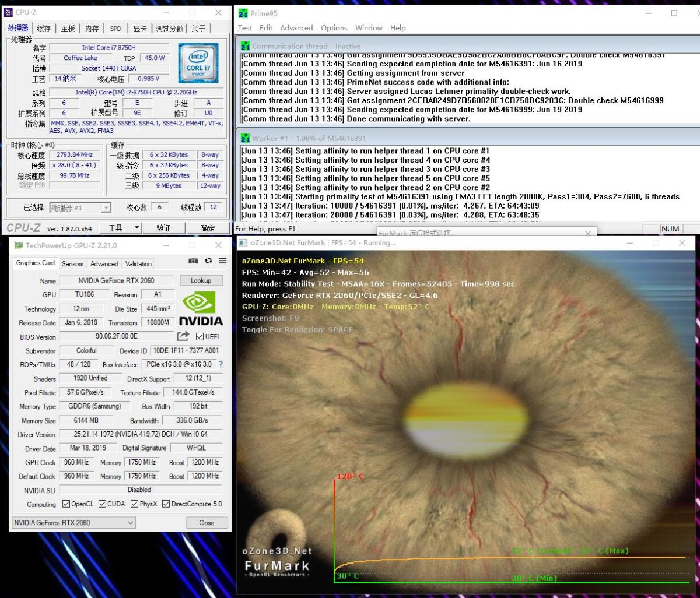Click the BIOS export arrow icon in GPU-Z
The height and width of the screenshot is (598, 700).
pyautogui.click(x=183, y=336)
